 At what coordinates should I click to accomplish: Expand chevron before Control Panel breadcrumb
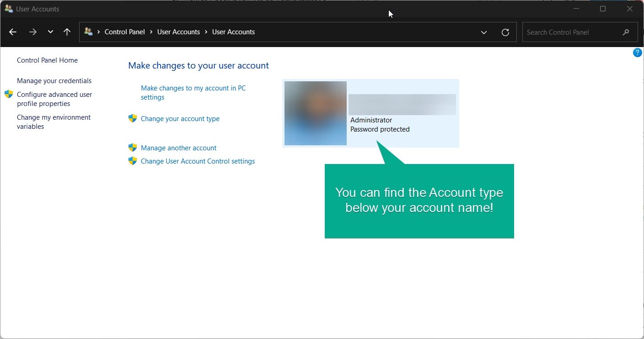99,32
